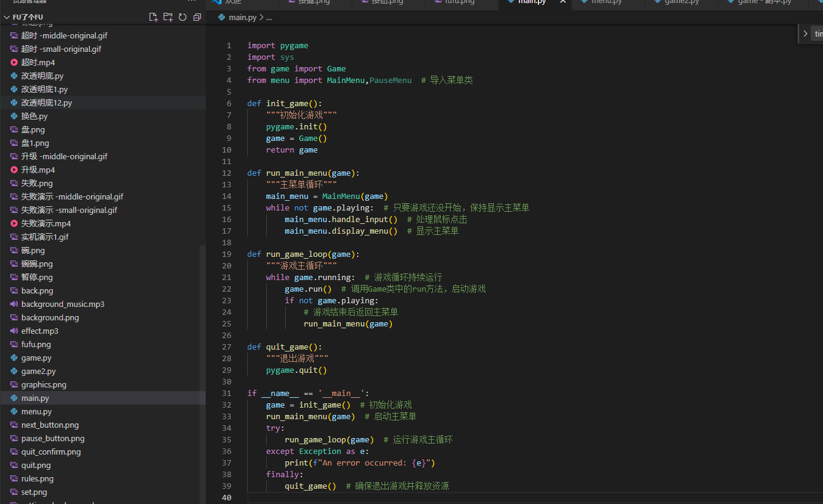Create a new folder in Explorer header
823x504 pixels.
168,17
